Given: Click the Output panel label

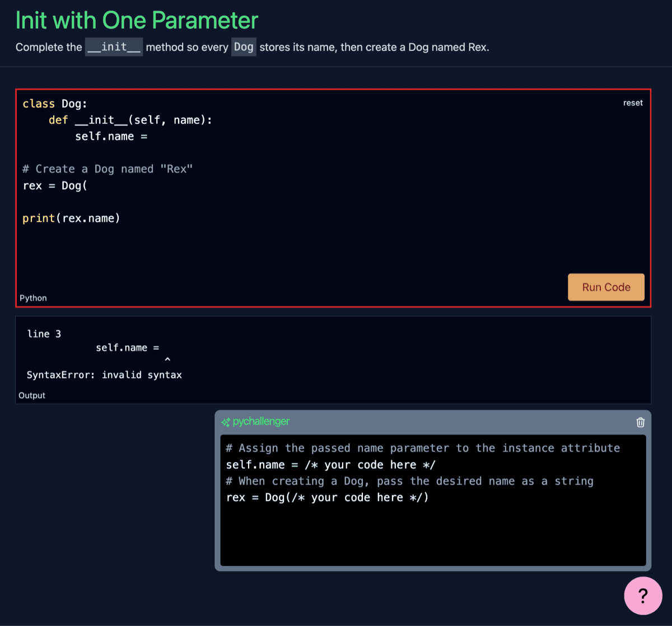Looking at the screenshot, I should pyautogui.click(x=31, y=395).
